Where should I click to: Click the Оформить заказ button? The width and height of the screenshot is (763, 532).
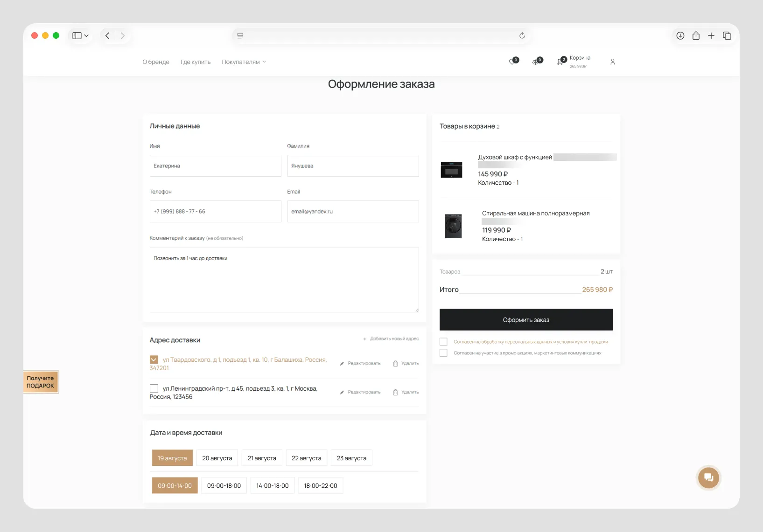click(526, 320)
